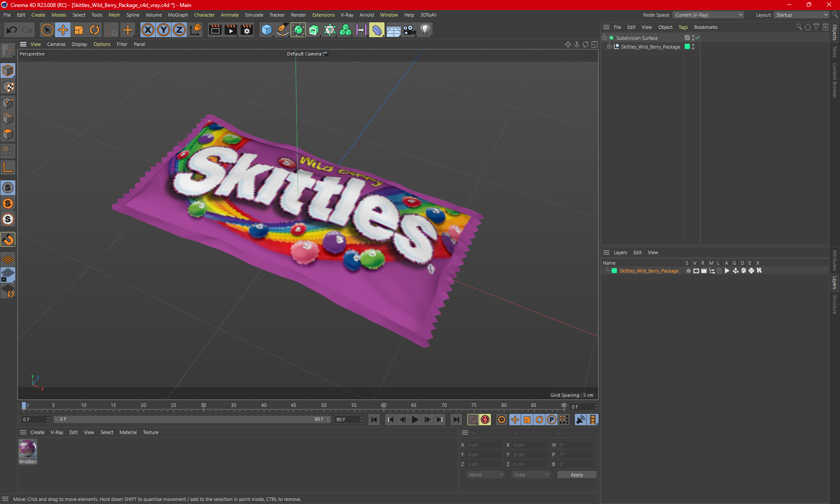This screenshot has width=840, height=504.
Task: Toggle lock for Skittles layer
Action: pyautogui.click(x=719, y=271)
